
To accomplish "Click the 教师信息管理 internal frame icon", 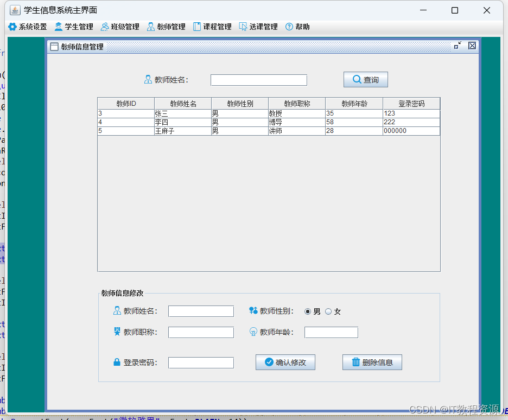I will 54,47.
